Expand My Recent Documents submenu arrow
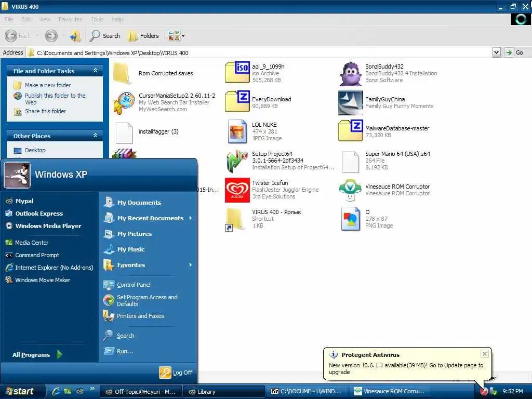Viewport: 532px width, 399px height. pyautogui.click(x=190, y=218)
